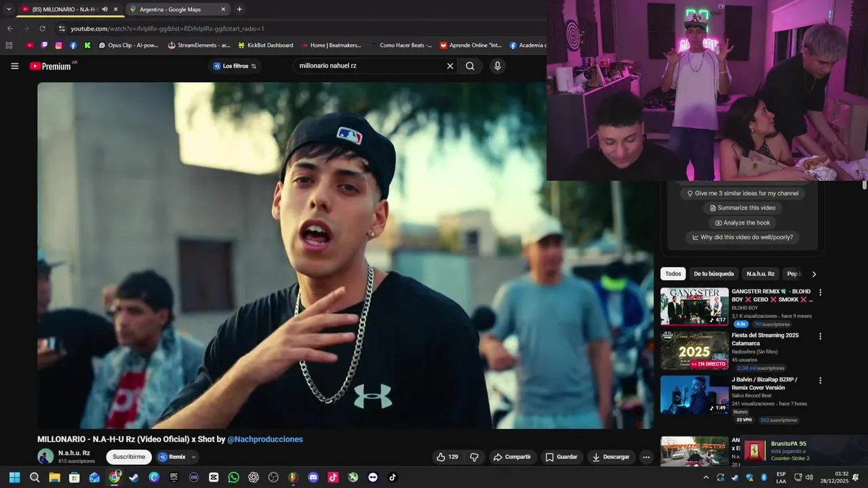The image size is (868, 488).
Task: Open TikTok pink icon in taskbar
Action: [x=333, y=477]
